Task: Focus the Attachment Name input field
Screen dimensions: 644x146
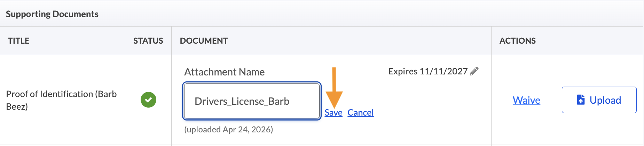Action: 251,101
